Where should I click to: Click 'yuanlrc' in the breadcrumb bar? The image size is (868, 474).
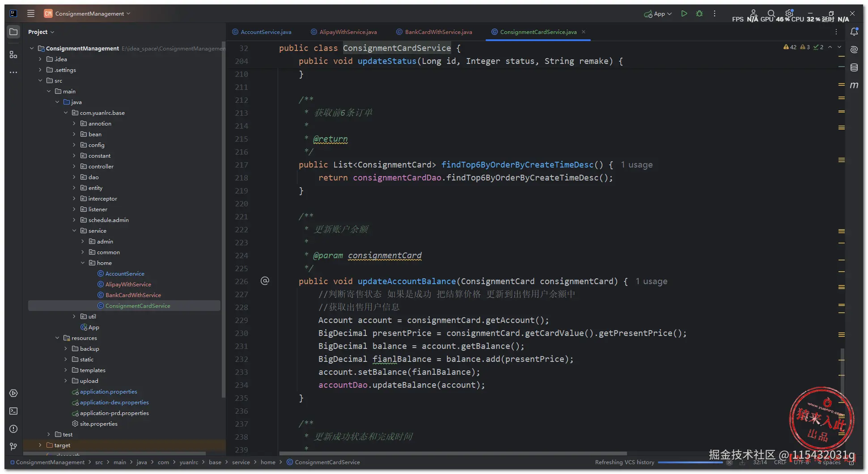click(189, 462)
